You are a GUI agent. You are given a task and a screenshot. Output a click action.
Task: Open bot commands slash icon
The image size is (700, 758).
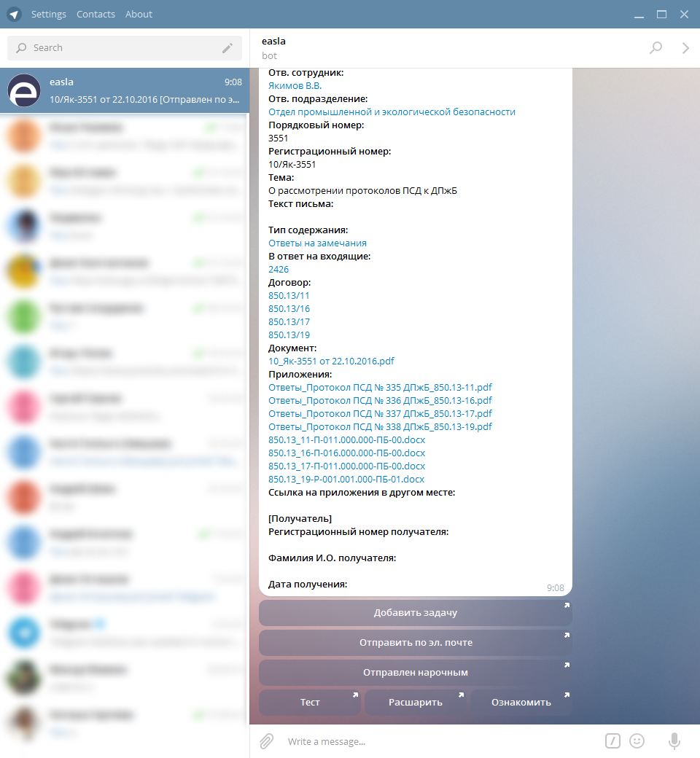(612, 741)
